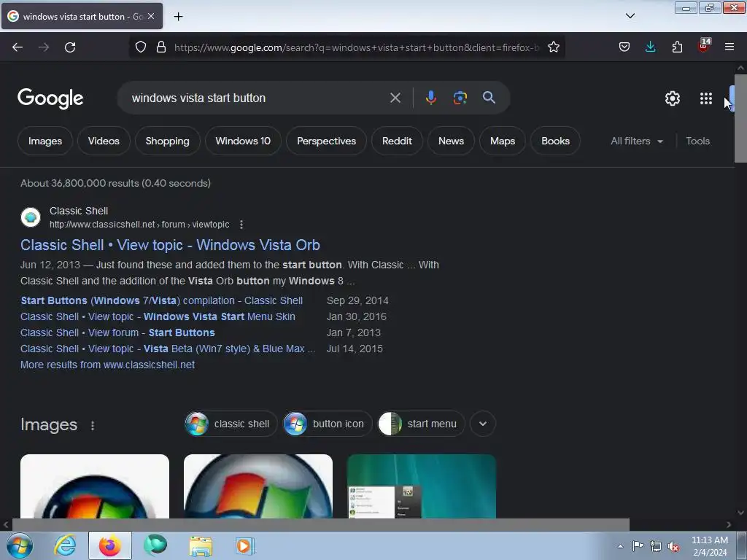Open Windows Vista Start Menu Skin link
The image size is (747, 560).
[158, 316]
